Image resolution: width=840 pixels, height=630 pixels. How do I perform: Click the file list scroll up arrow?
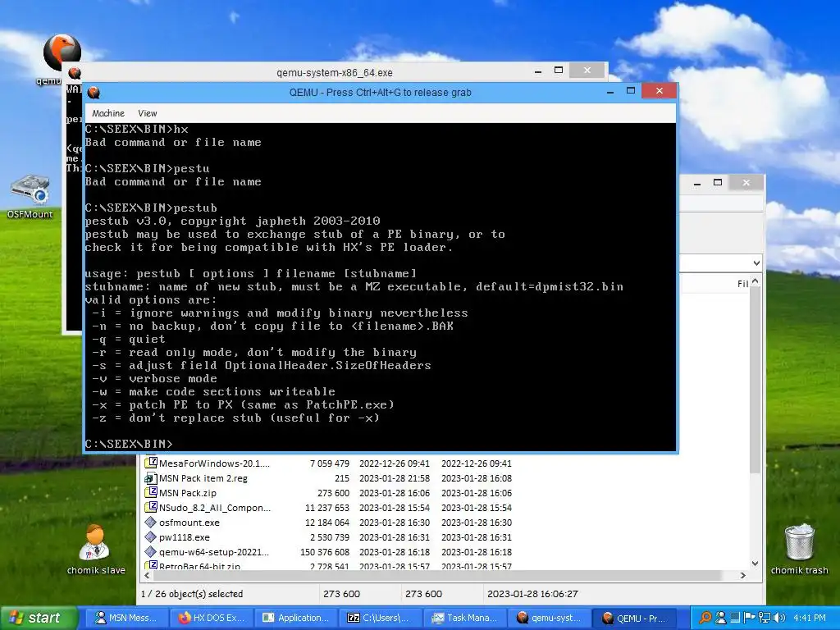pyautogui.click(x=755, y=281)
